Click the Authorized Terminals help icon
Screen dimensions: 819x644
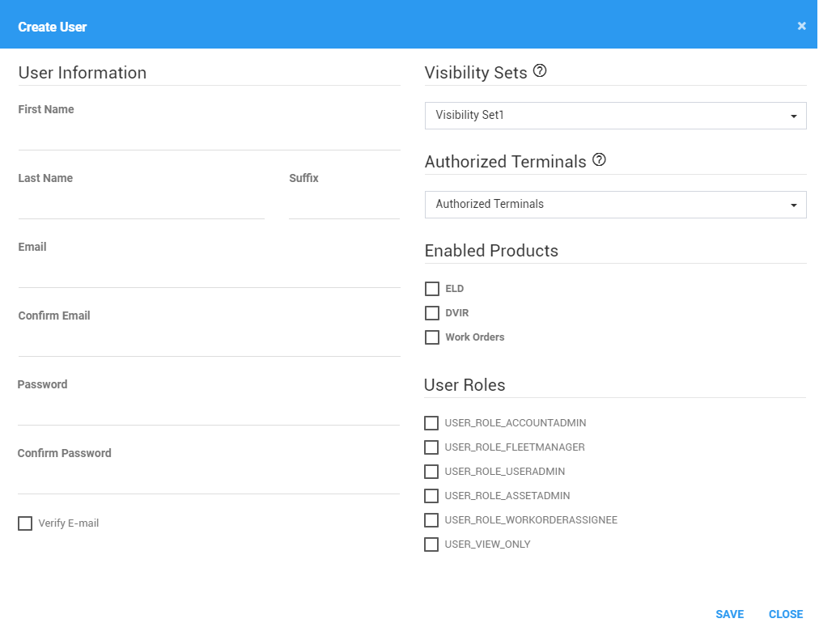click(x=599, y=160)
